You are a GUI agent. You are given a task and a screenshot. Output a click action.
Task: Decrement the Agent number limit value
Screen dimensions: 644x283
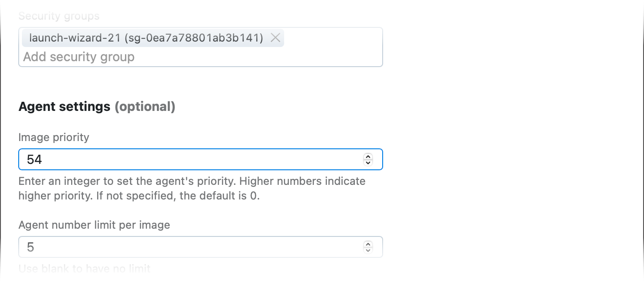point(368,250)
